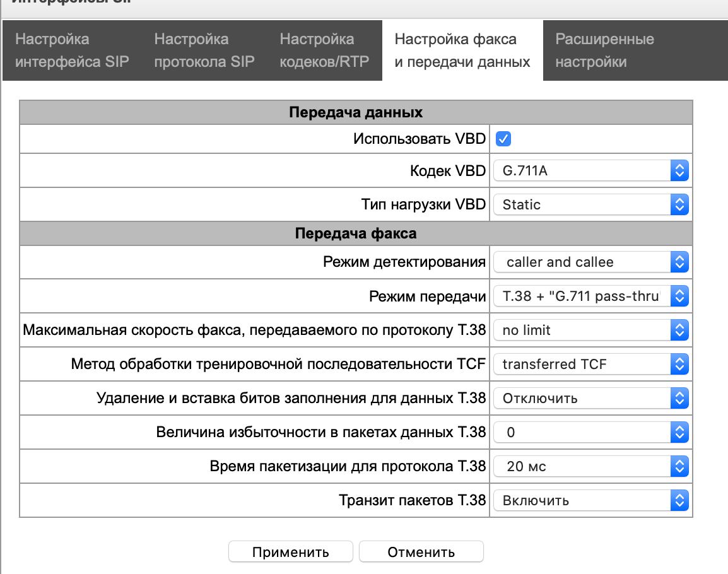
Task: Click the Отменить button
Action: coord(421,552)
